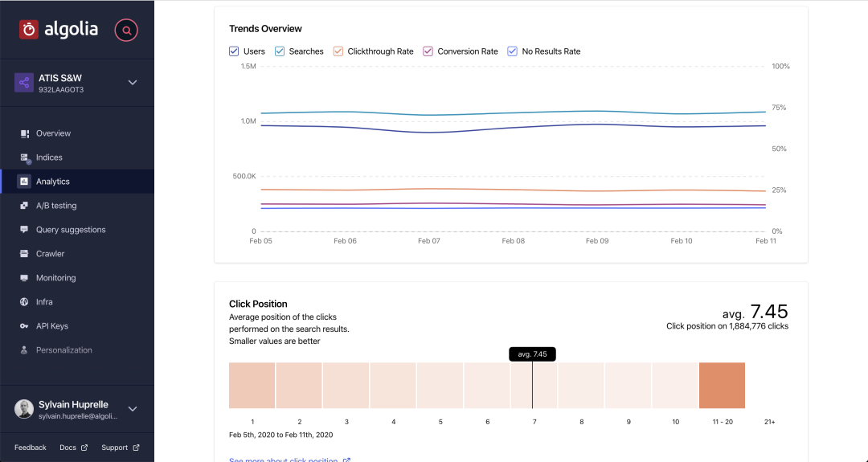Click the Feb 07 label on chart axis

pos(429,241)
